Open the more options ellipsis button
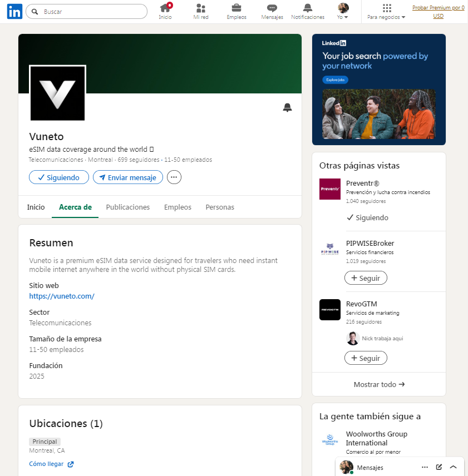Image resolution: width=468 pixels, height=476 pixels. point(174,177)
